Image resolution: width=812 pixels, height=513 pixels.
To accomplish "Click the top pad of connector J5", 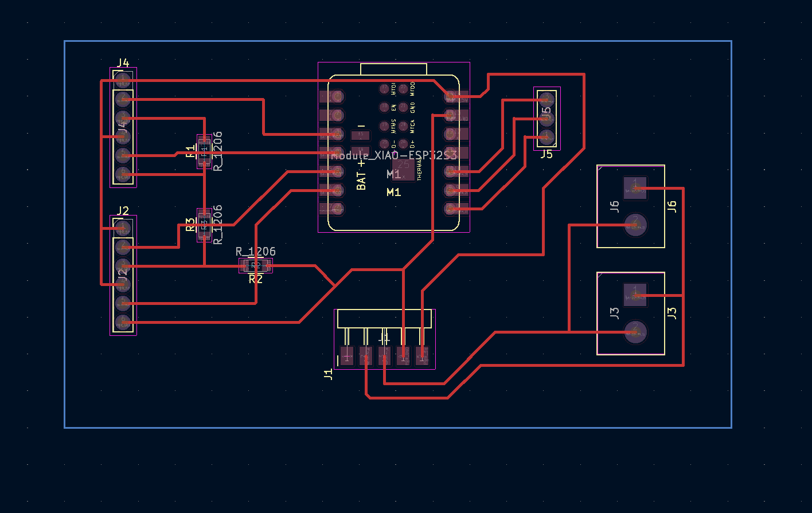I will coord(547,99).
